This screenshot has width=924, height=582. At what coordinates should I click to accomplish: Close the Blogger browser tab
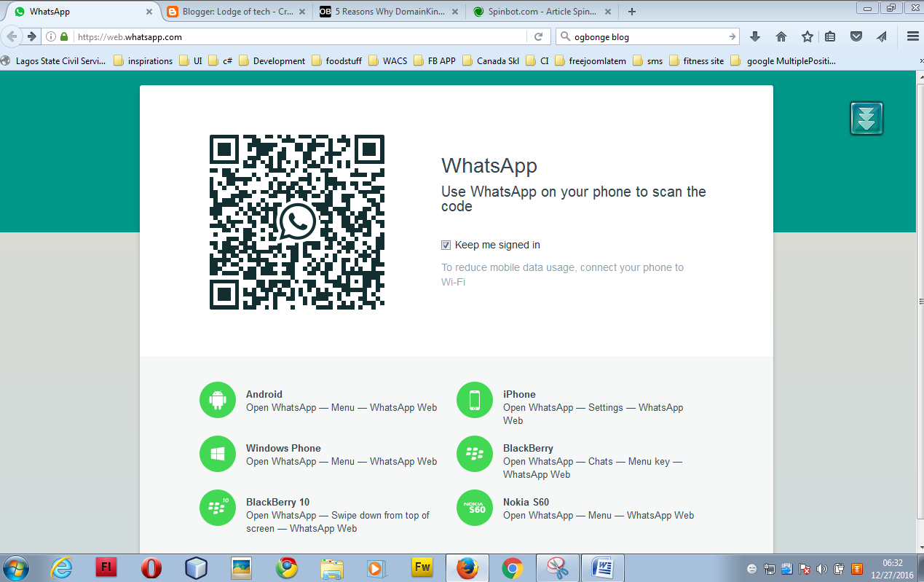tap(303, 12)
